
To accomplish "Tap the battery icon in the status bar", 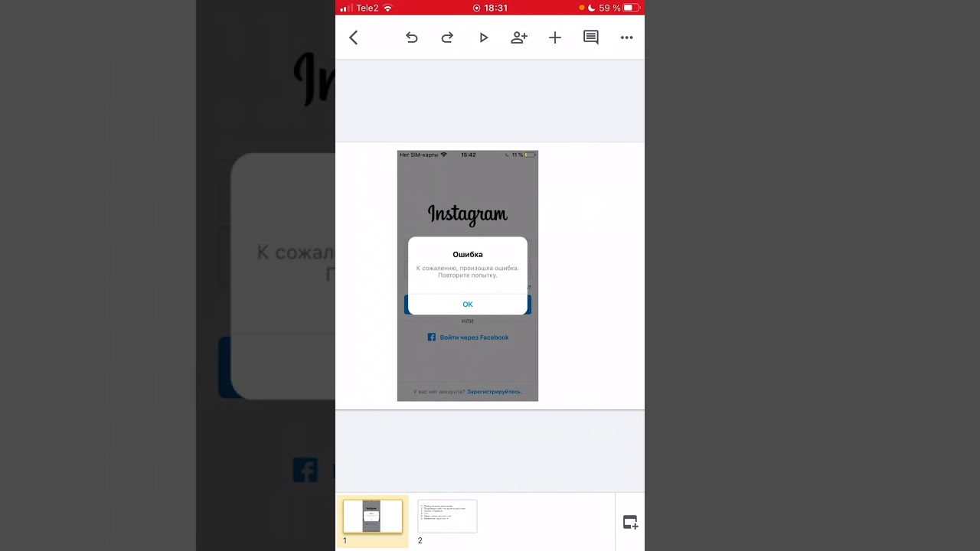I will coord(631,8).
